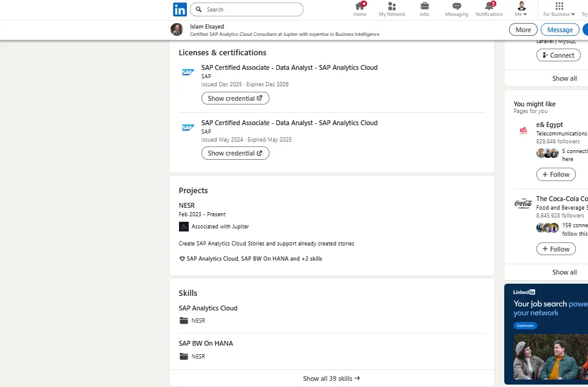
Task: Open SAP Analytics Cloud, SAP BW On HANA and +2 skills
Action: [254, 259]
